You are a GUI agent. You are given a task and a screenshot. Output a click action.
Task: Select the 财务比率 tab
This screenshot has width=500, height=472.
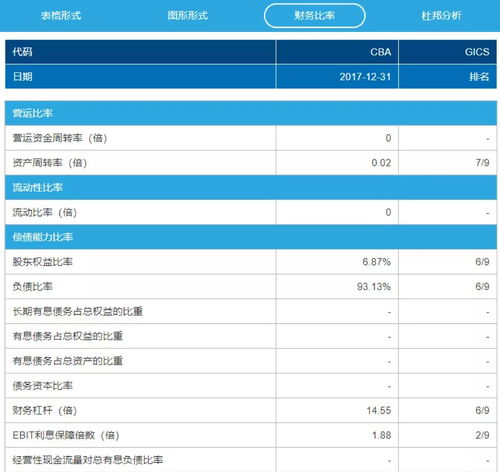315,15
